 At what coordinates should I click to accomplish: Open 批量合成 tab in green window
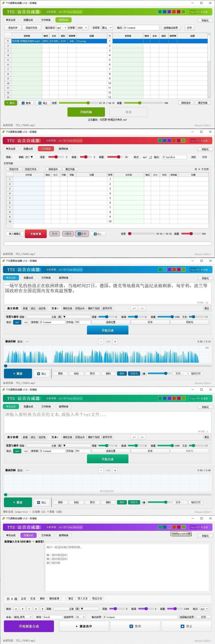[28, 407]
